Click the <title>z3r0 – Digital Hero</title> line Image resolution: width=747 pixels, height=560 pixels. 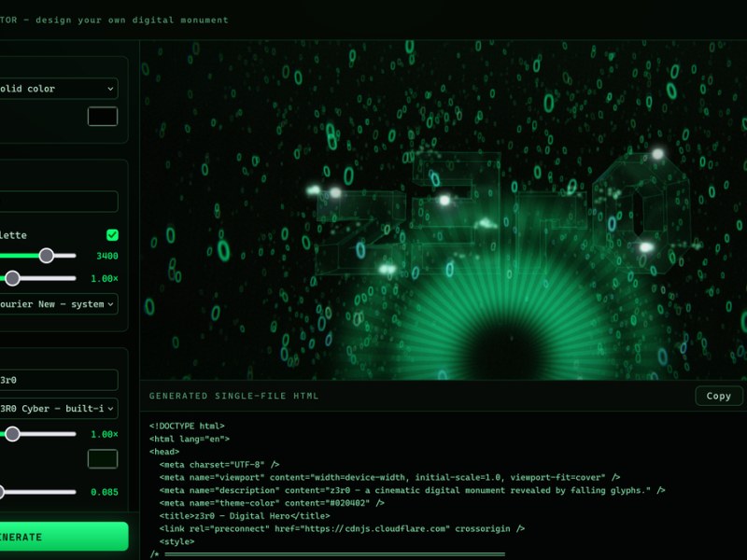pos(245,516)
